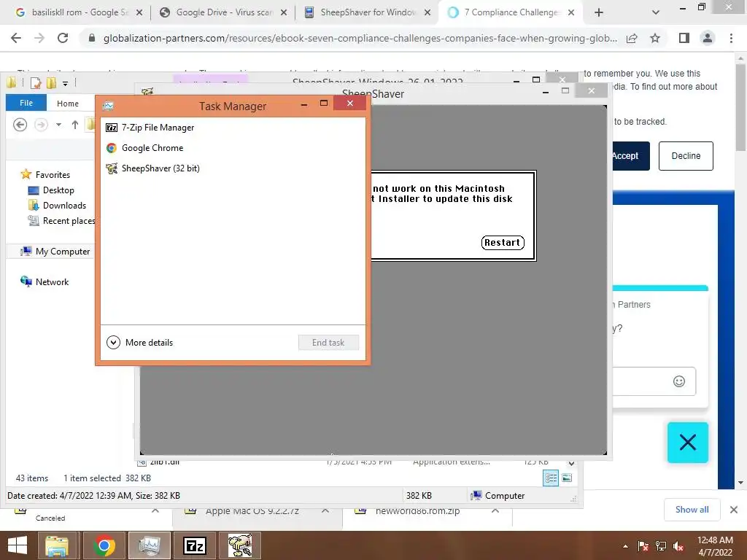Open the Home ribbon tab in Explorer

68,104
